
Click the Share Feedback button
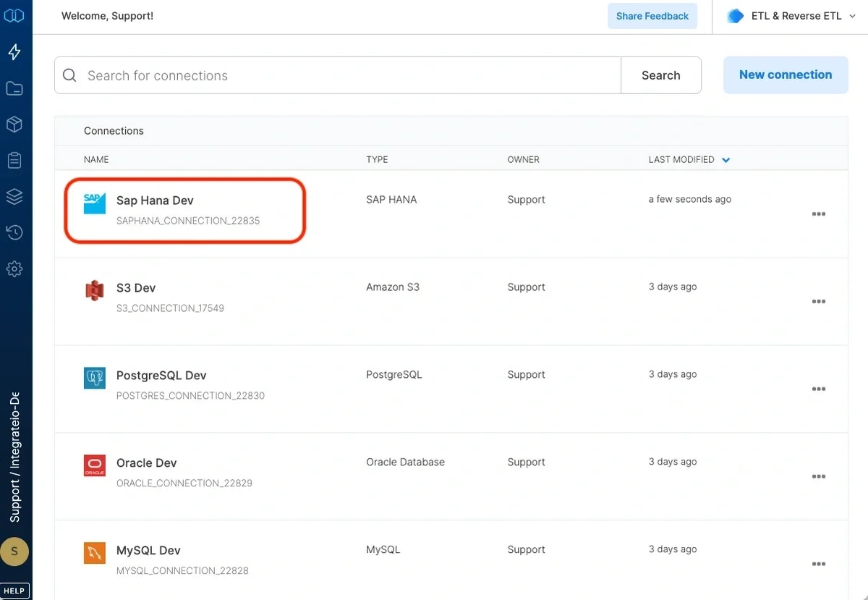click(x=652, y=15)
